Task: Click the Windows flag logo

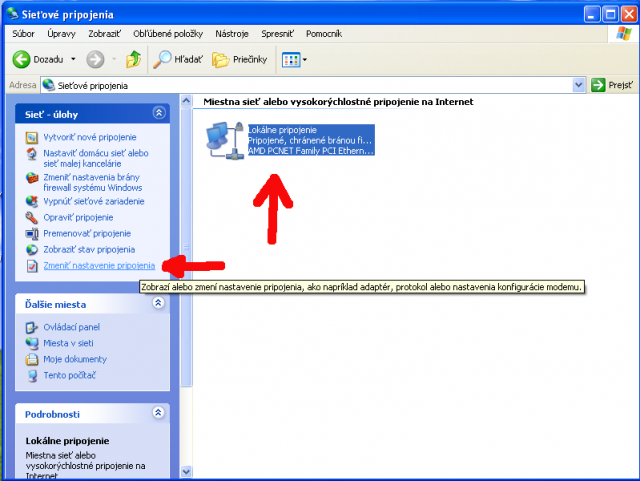Action: tap(624, 34)
